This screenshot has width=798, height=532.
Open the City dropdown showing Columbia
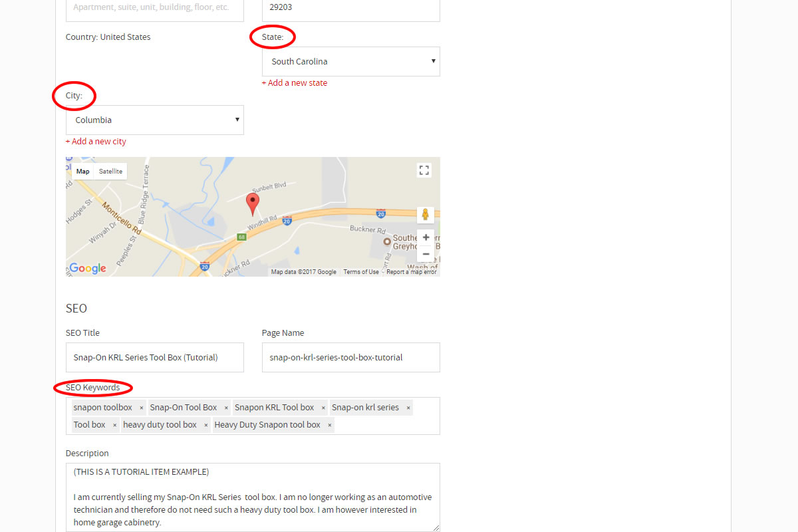point(155,120)
